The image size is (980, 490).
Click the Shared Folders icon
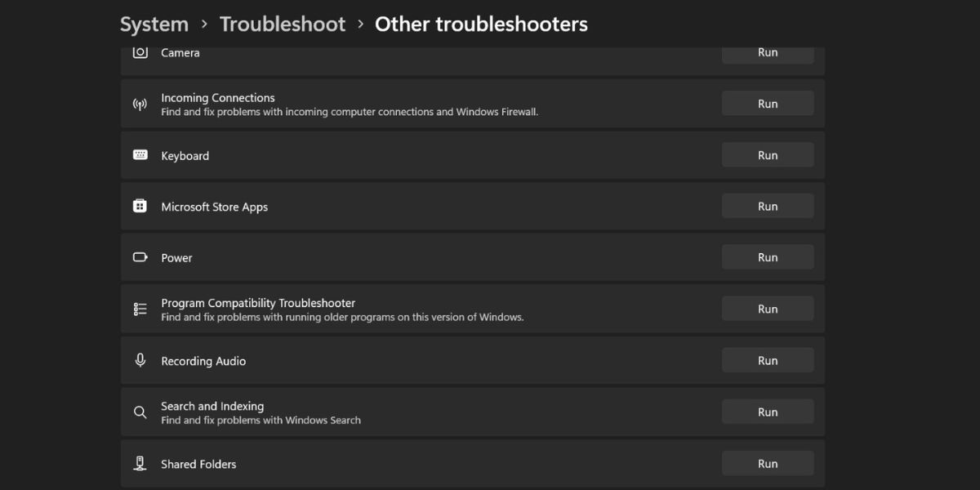(140, 463)
